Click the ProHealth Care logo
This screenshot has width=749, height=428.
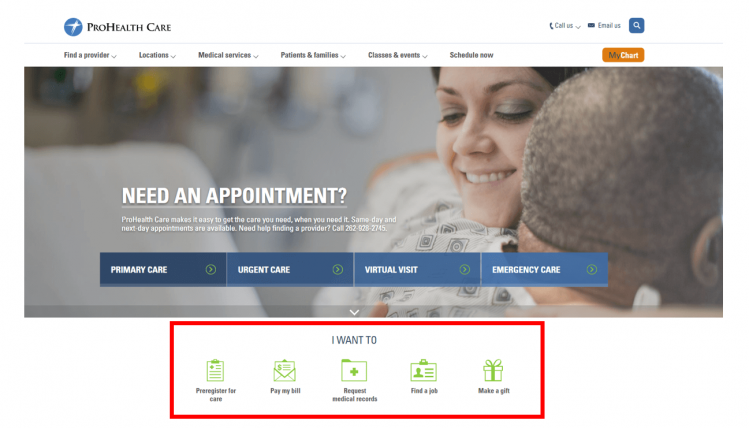pyautogui.click(x=118, y=27)
